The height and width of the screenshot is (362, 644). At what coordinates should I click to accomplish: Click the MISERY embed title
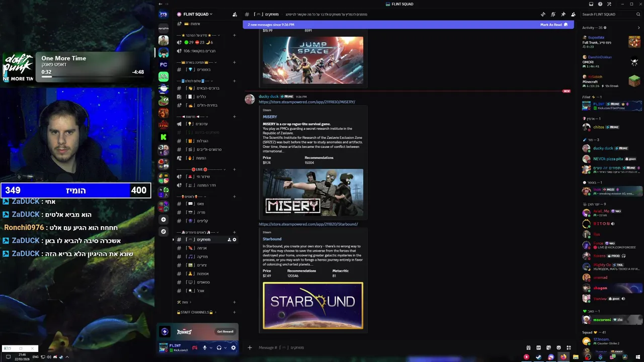(x=270, y=117)
